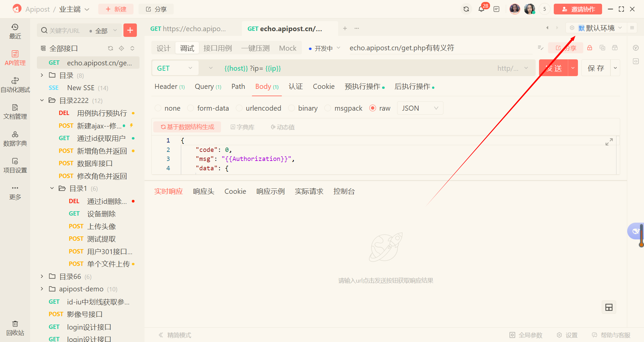Click the 关键字/URL search field
Screen dimensions: 644x342
[x=65, y=31]
